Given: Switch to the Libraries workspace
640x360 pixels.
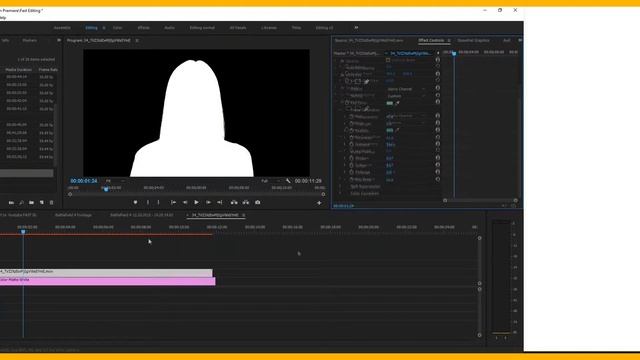Looking at the screenshot, I should coord(269,28).
